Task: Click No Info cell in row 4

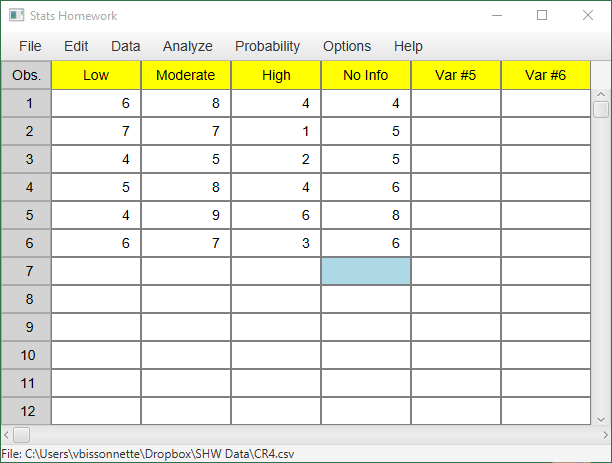Action: (x=366, y=187)
